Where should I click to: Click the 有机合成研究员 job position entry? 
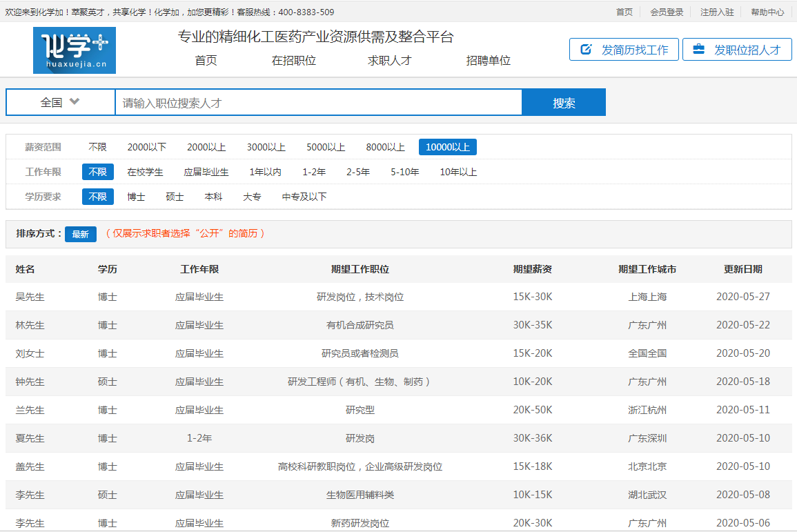pyautogui.click(x=360, y=325)
